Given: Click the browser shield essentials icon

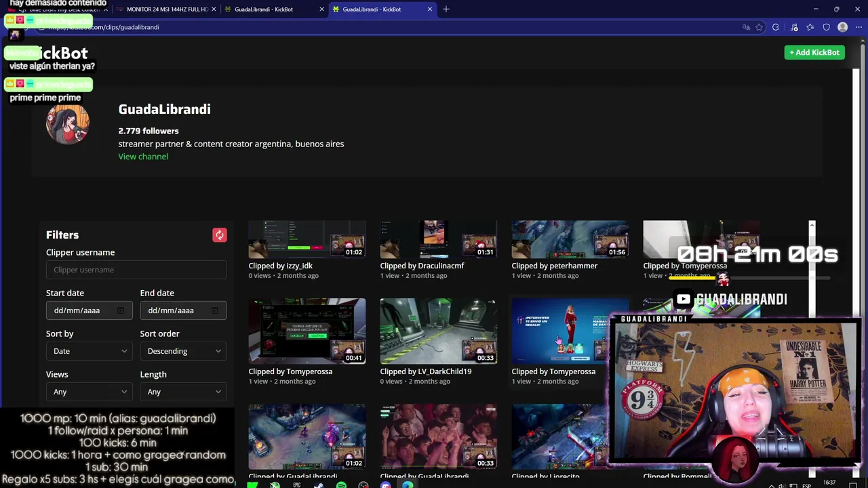Looking at the screenshot, I should coord(826,27).
